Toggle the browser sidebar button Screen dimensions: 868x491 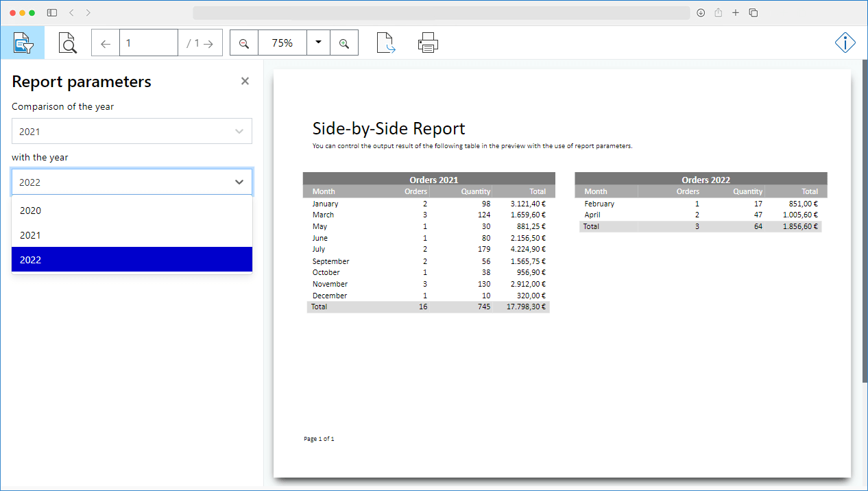pyautogui.click(x=51, y=12)
